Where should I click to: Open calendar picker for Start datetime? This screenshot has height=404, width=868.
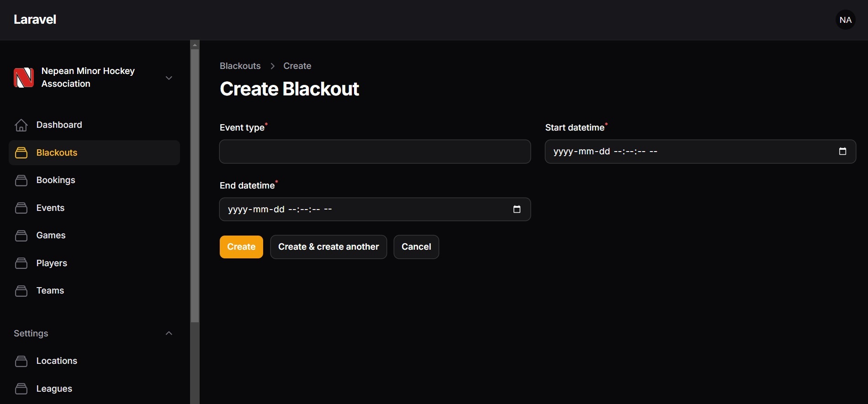click(842, 152)
